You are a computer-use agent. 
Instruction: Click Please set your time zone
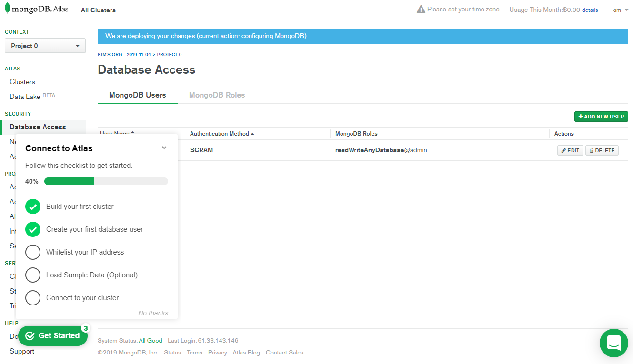tap(463, 10)
